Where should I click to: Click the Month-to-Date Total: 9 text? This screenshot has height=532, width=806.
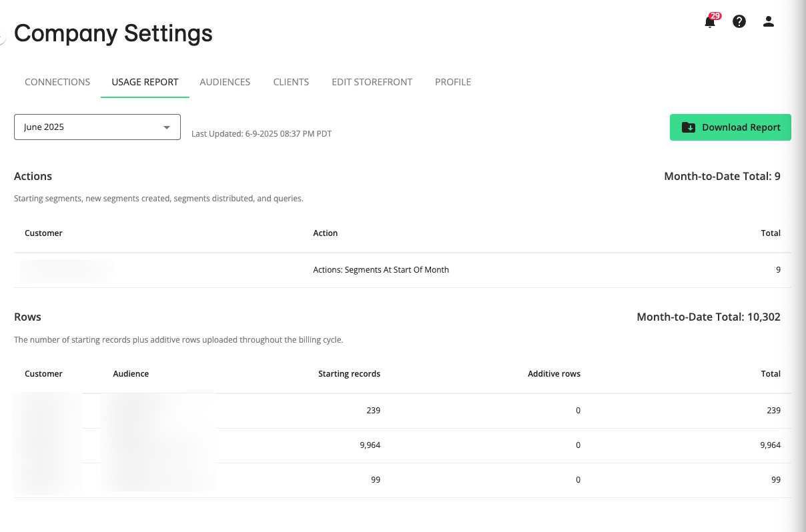click(x=722, y=176)
